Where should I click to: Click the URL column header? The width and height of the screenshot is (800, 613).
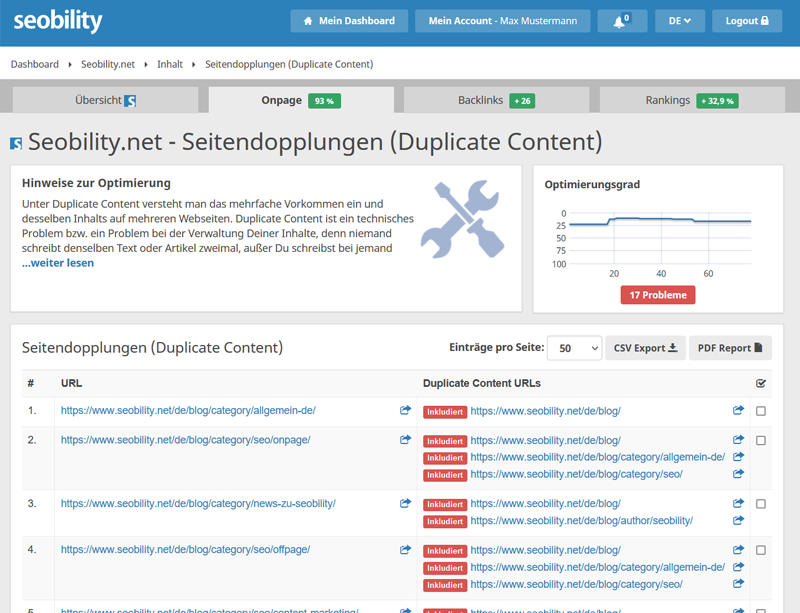tap(71, 383)
